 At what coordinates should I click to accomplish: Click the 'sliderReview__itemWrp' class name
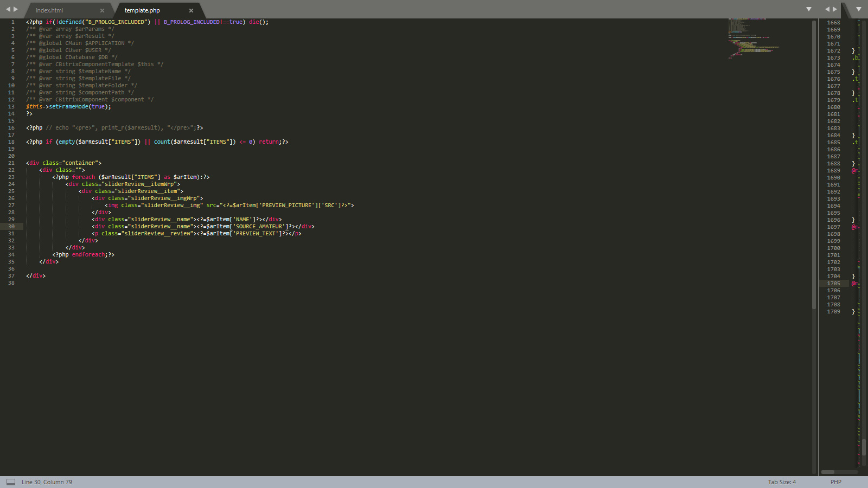tap(139, 184)
